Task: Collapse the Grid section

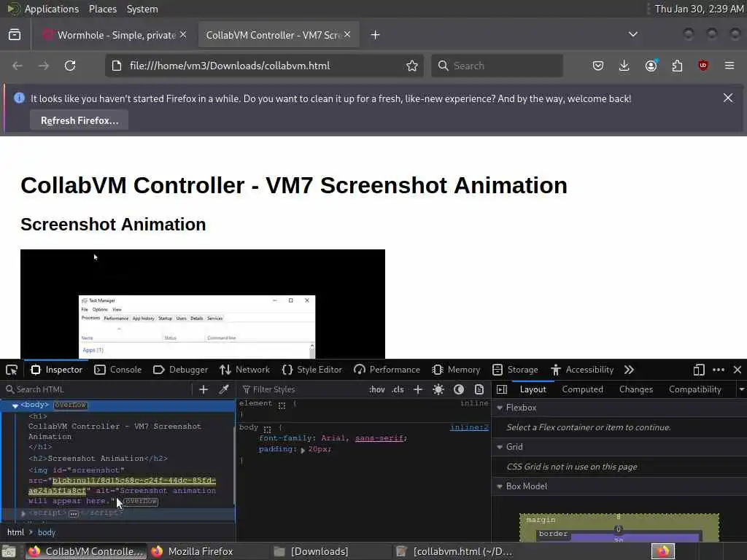Action: 500,447
